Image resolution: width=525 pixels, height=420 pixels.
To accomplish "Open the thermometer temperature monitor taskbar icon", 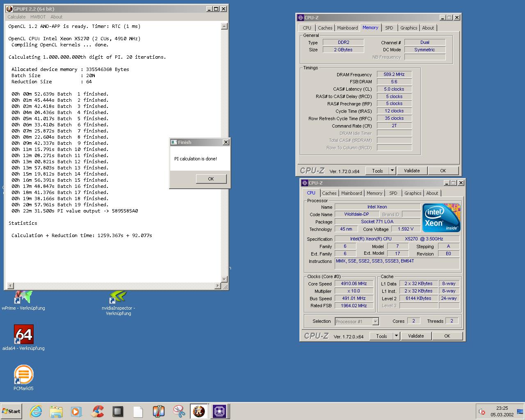I will coord(159,411).
